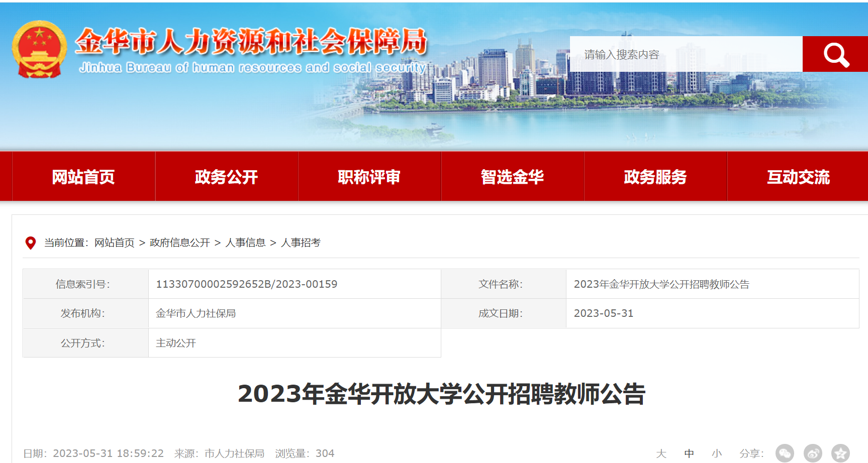The image size is (868, 463).
Task: Share the article via Weibo icon
Action: pyautogui.click(x=813, y=453)
